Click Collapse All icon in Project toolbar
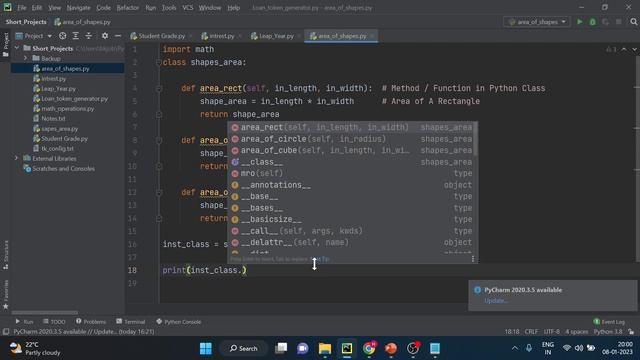This screenshot has width=640, height=360. [89, 36]
